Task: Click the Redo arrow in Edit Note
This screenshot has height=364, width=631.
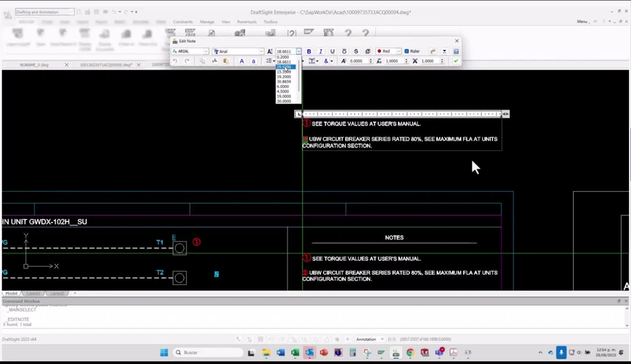Action: click(x=187, y=61)
